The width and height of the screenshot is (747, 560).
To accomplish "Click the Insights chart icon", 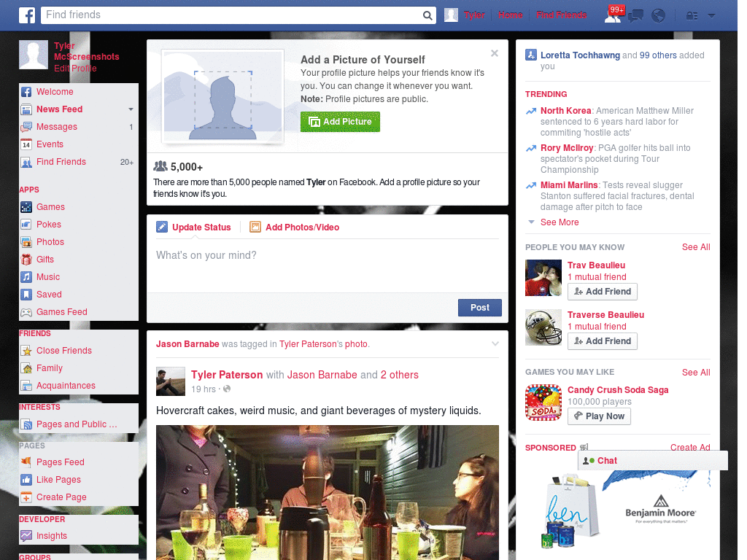I will [26, 536].
